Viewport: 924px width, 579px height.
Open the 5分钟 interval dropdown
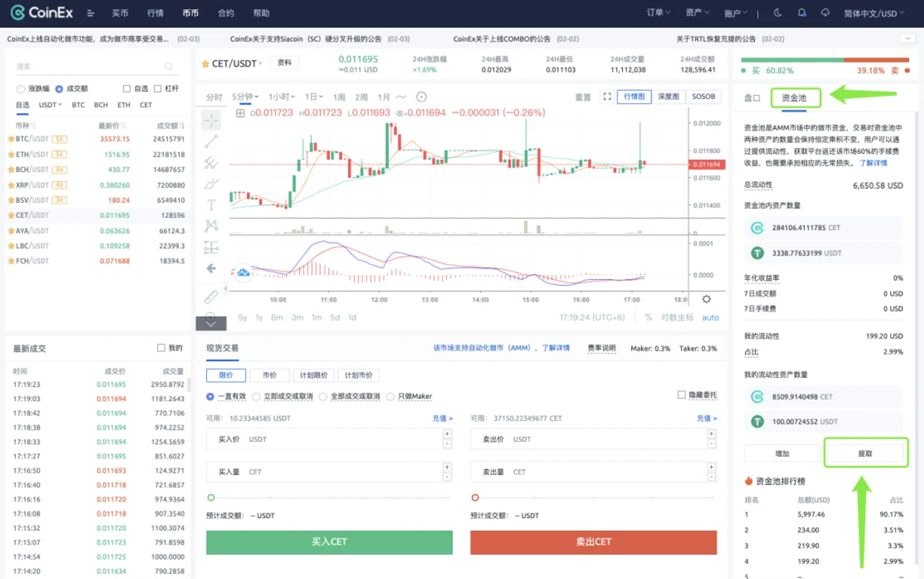(245, 97)
